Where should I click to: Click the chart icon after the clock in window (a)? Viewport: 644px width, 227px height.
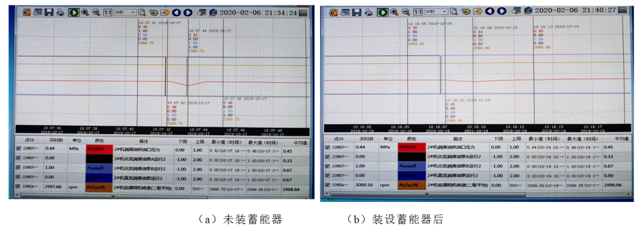[x=303, y=13]
